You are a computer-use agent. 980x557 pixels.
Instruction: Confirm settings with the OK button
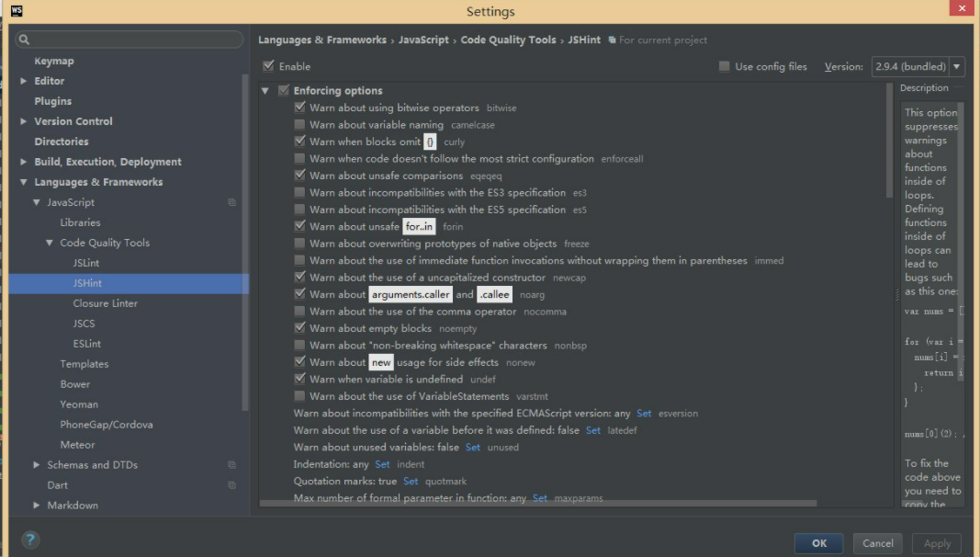coord(818,543)
